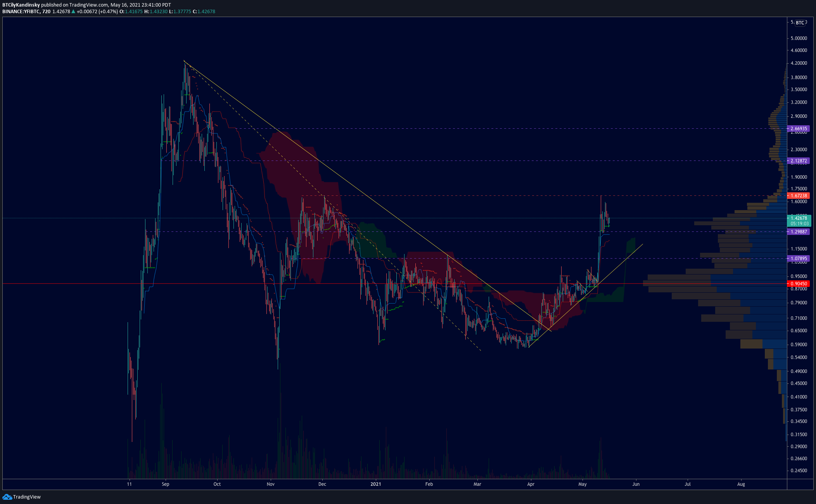The width and height of the screenshot is (816, 504).
Task: Click the 0.59000 price scale tick
Action: (x=799, y=345)
